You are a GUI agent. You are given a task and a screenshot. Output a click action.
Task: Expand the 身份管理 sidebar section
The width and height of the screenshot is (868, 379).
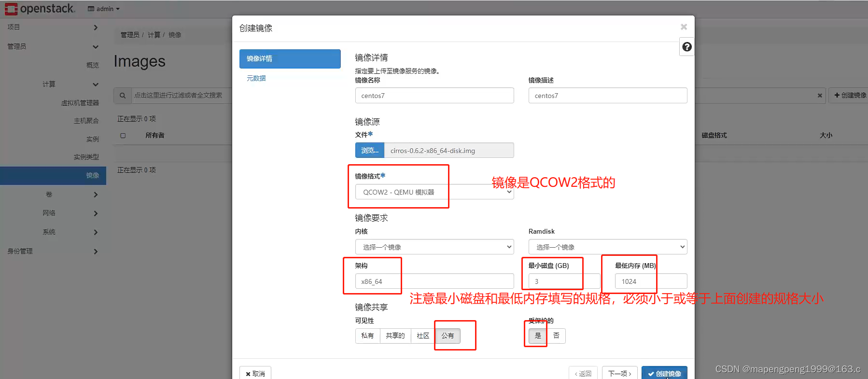53,251
